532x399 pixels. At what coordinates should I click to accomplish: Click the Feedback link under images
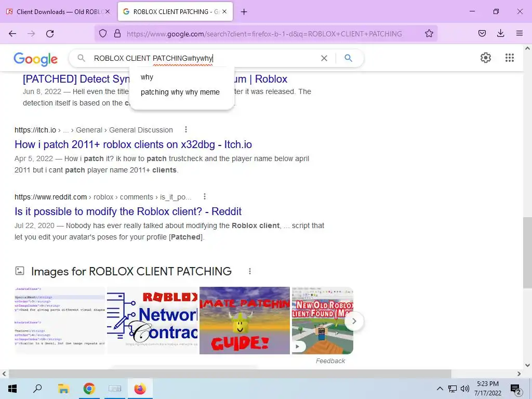[330, 361]
